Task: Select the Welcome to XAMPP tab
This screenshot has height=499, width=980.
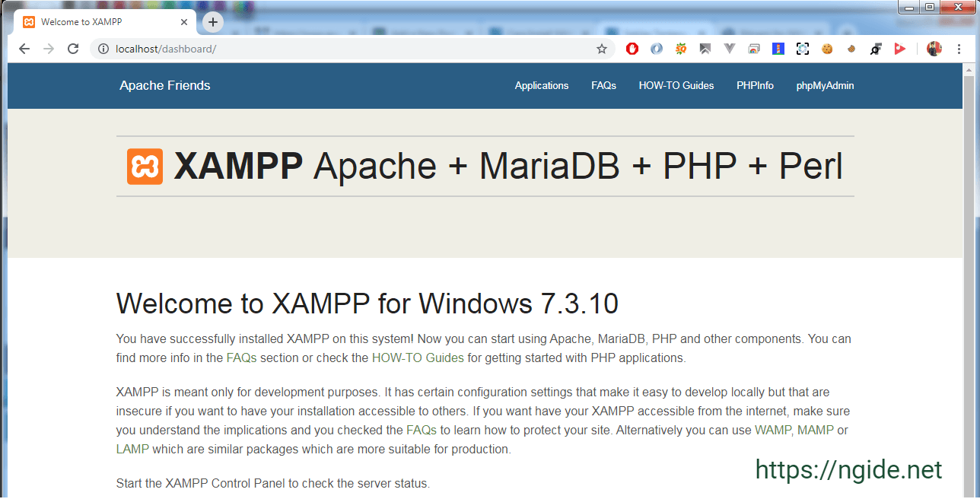Action: 105,22
